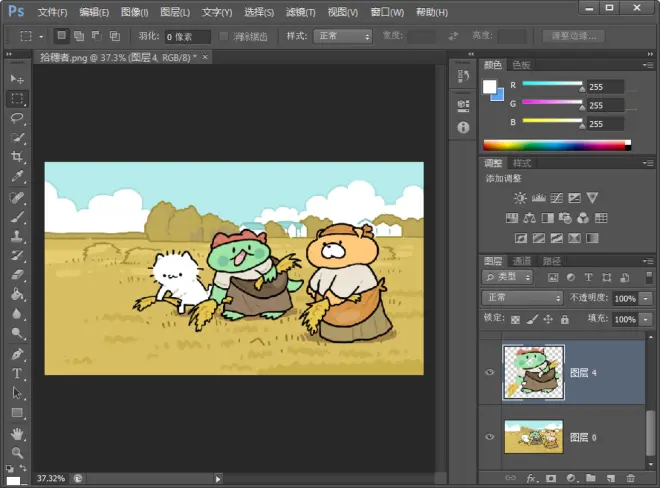The height and width of the screenshot is (488, 660).
Task: Click the delete layer trash icon
Action: 630,478
